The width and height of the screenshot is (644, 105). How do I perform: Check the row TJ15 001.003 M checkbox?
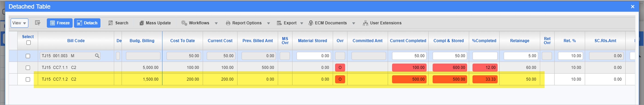point(28,56)
